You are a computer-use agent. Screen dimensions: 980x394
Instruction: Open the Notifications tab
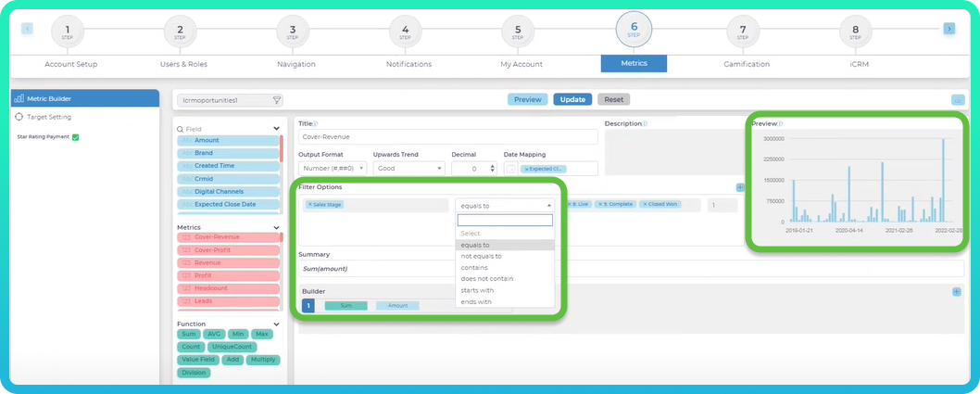pyautogui.click(x=408, y=64)
